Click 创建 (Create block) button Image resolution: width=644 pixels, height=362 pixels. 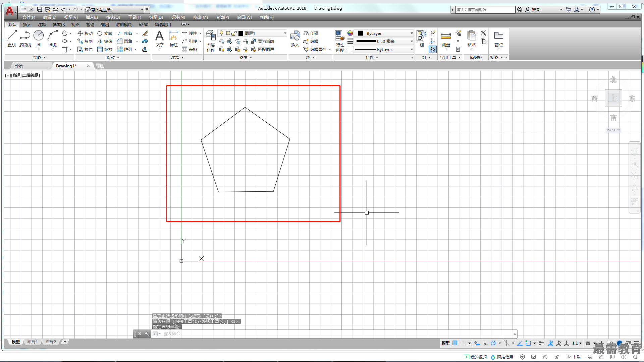point(311,33)
